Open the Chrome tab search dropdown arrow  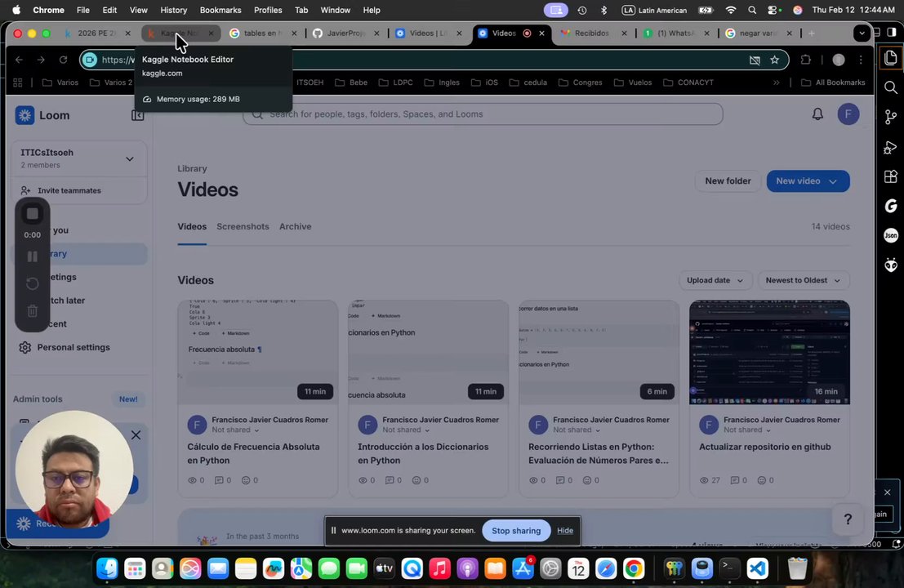862,33
